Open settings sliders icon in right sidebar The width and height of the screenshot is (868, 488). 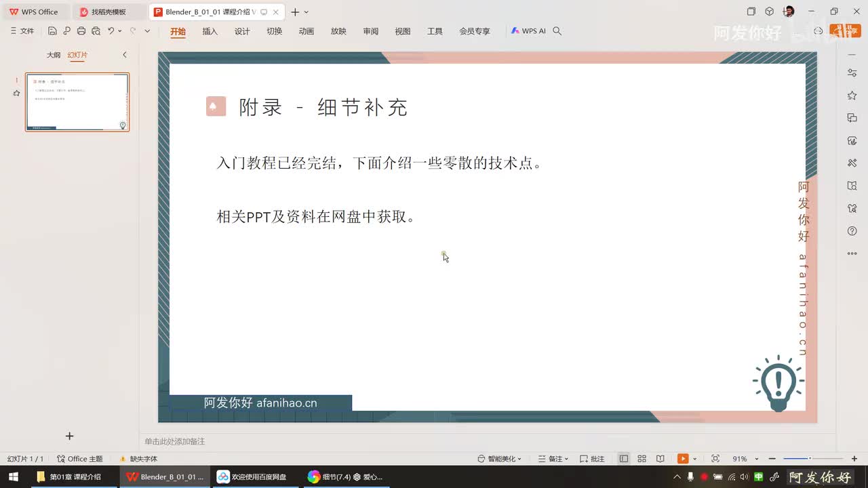852,73
